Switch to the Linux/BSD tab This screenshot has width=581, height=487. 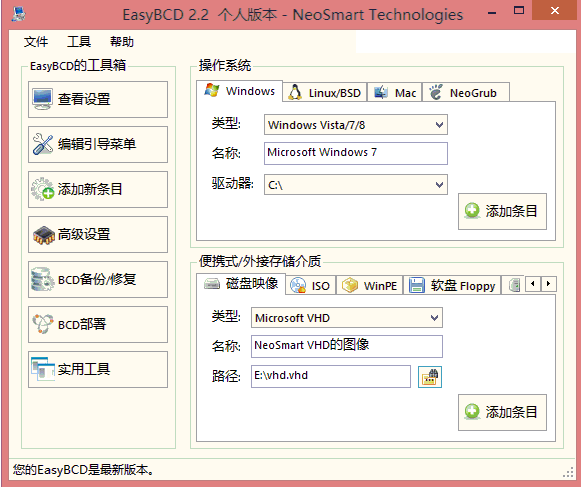tap(325, 92)
